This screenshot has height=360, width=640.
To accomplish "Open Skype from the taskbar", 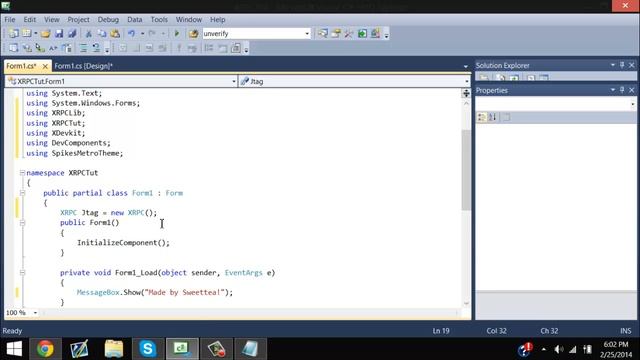I will (x=148, y=349).
